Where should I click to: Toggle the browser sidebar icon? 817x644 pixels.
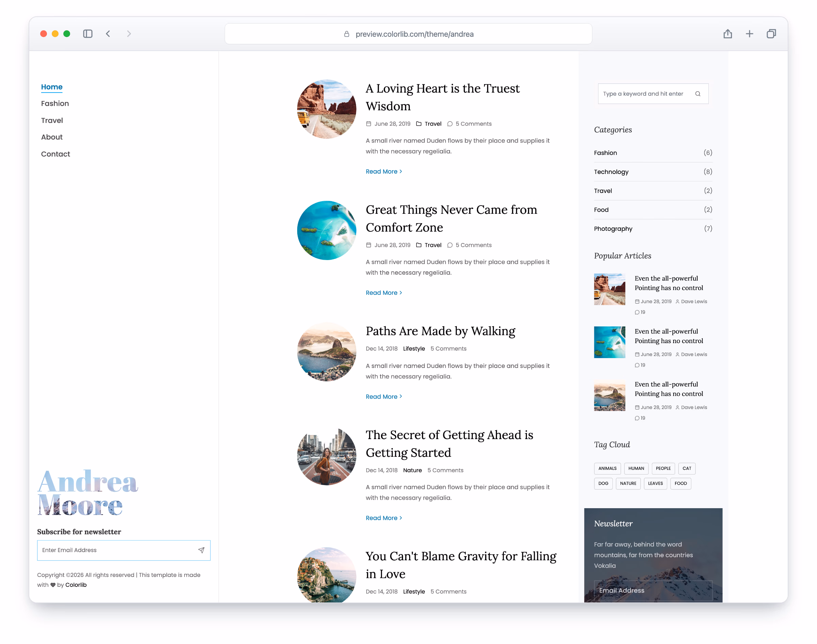click(87, 34)
